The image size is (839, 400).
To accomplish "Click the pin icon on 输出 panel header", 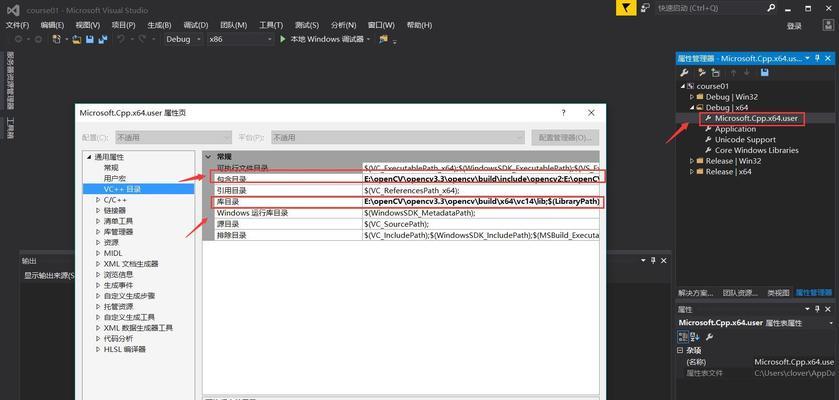I will [653, 260].
